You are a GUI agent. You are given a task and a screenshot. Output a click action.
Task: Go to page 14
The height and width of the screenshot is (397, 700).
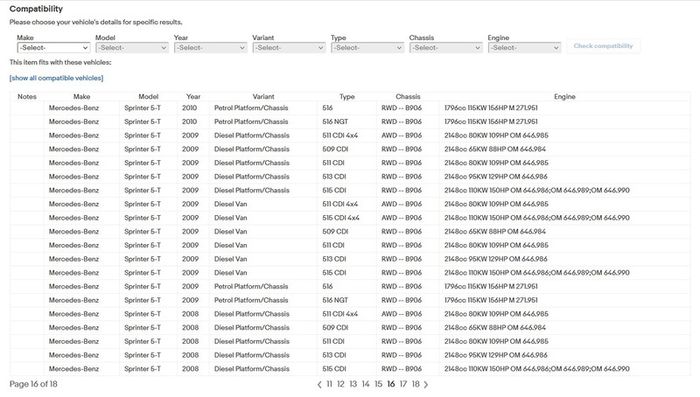[366, 384]
